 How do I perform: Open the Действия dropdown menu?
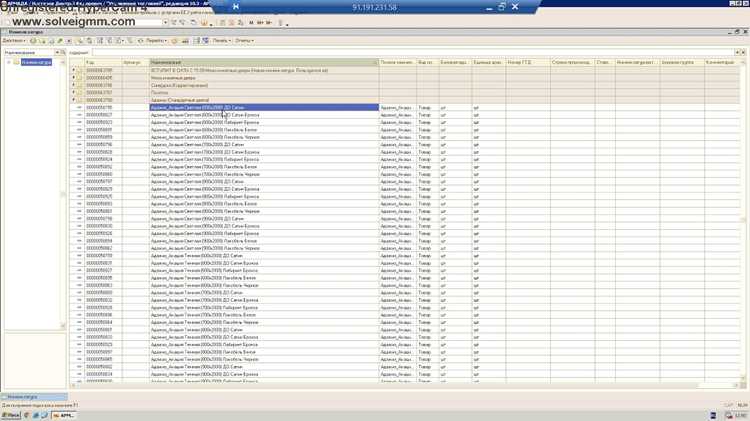[x=14, y=41]
